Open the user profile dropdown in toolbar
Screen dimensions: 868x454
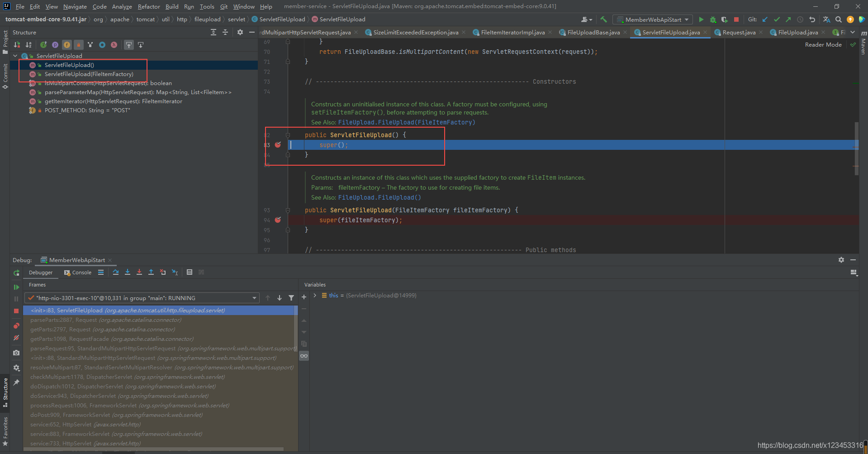(x=587, y=19)
